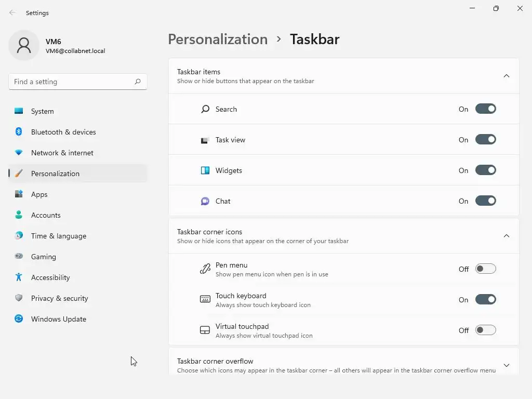Turn off the Search taskbar toggle
This screenshot has height=399, width=532.
tap(485, 109)
